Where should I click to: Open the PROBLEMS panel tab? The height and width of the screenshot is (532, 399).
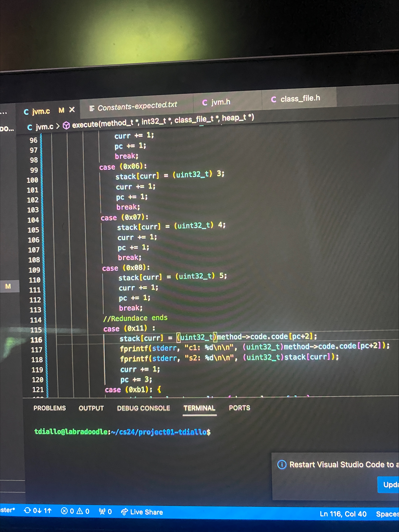49,408
